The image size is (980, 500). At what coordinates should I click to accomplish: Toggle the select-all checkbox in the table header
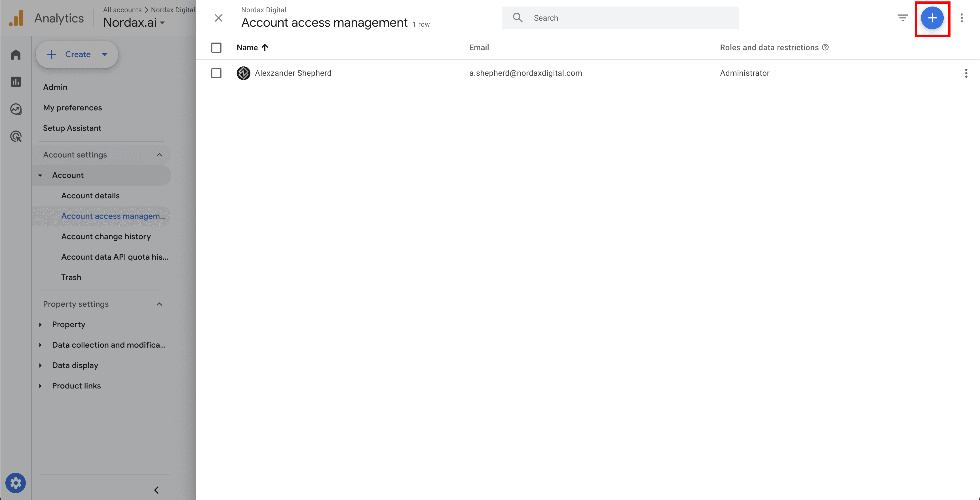point(216,47)
